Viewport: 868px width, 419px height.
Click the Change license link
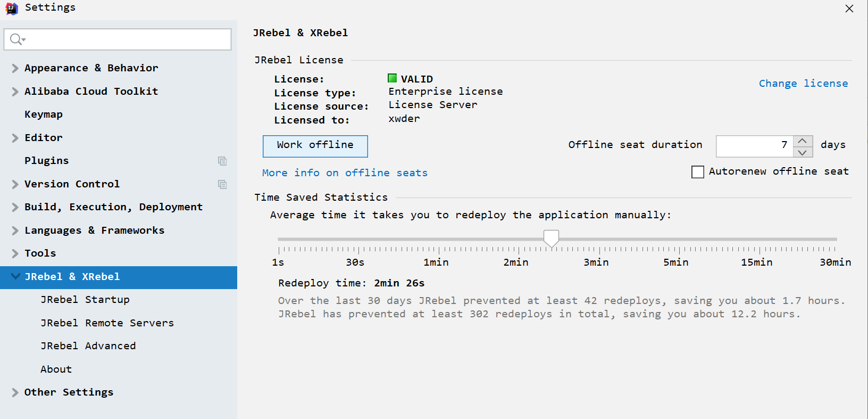803,84
